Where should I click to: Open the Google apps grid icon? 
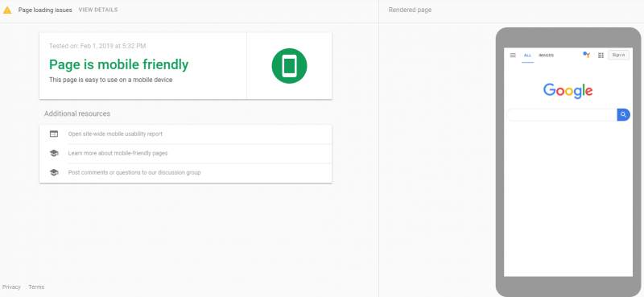coord(601,55)
